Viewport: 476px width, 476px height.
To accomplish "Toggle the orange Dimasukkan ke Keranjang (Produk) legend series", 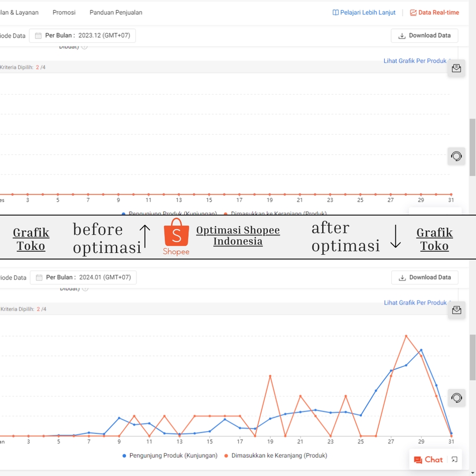I will click(x=276, y=455).
